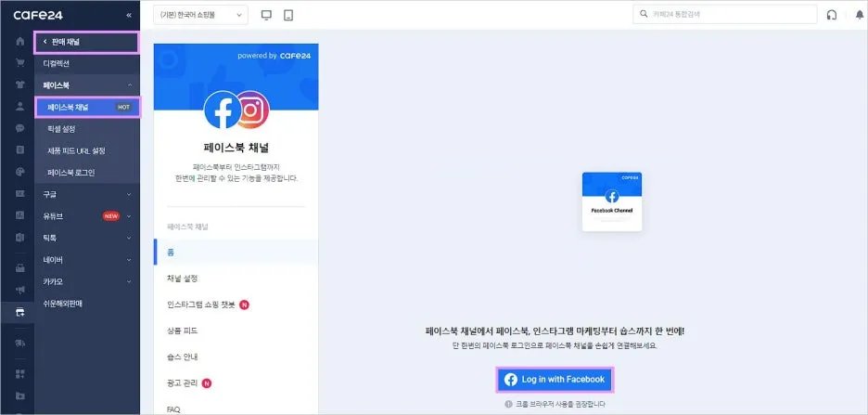
Task: Open the megaphone marketing icon
Action: click(x=19, y=290)
